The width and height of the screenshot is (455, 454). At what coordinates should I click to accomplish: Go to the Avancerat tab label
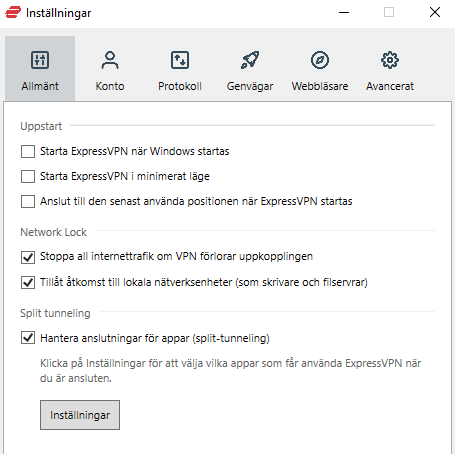click(x=390, y=86)
